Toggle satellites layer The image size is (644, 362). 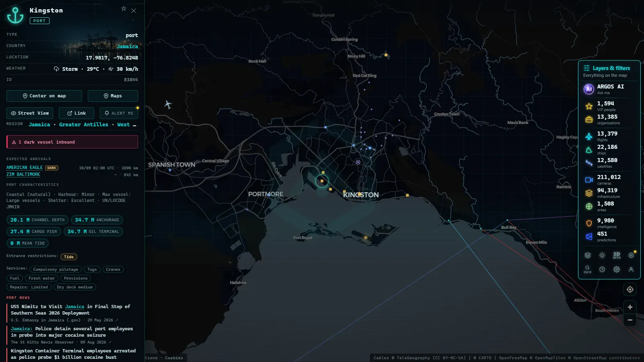click(609, 163)
